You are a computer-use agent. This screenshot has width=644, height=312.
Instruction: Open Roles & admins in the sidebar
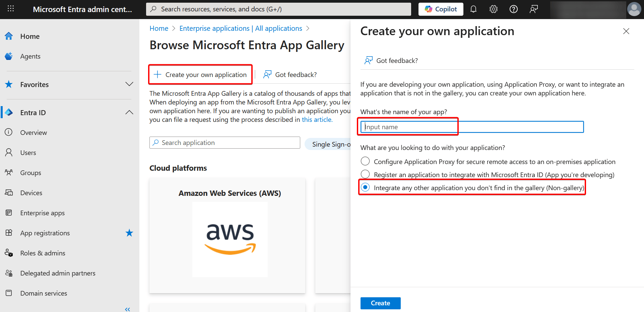pyautogui.click(x=43, y=253)
